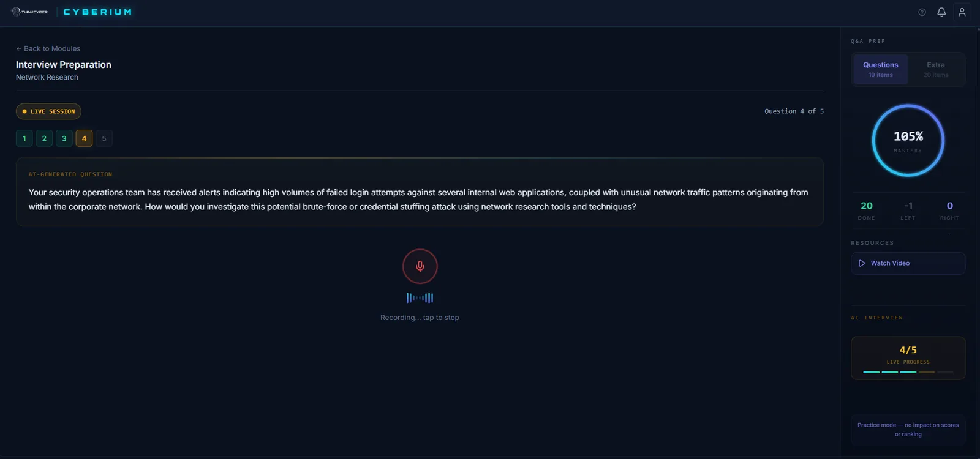The width and height of the screenshot is (980, 459).
Task: Switch to the Extra tab
Action: click(936, 69)
